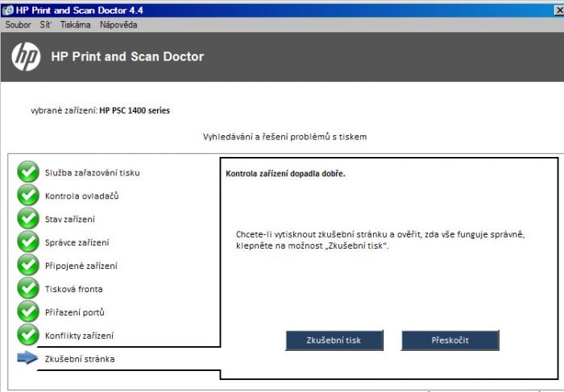Select the Přiřazení portů step
Screen dimensions: 564x392
(x=74, y=312)
